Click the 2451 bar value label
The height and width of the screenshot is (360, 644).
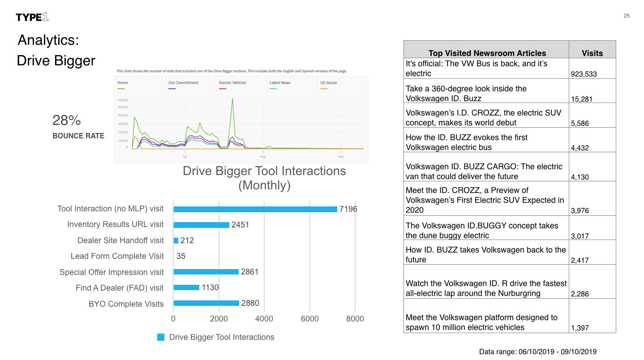(240, 225)
